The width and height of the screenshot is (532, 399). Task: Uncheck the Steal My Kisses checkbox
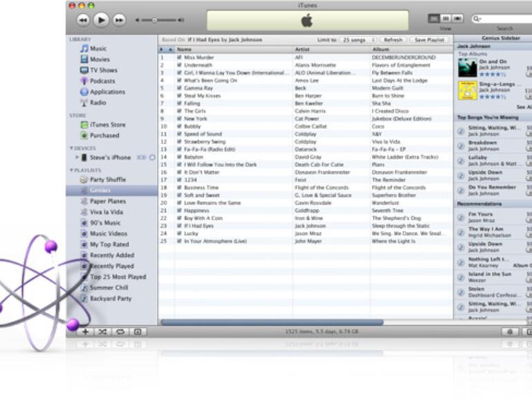(x=179, y=96)
